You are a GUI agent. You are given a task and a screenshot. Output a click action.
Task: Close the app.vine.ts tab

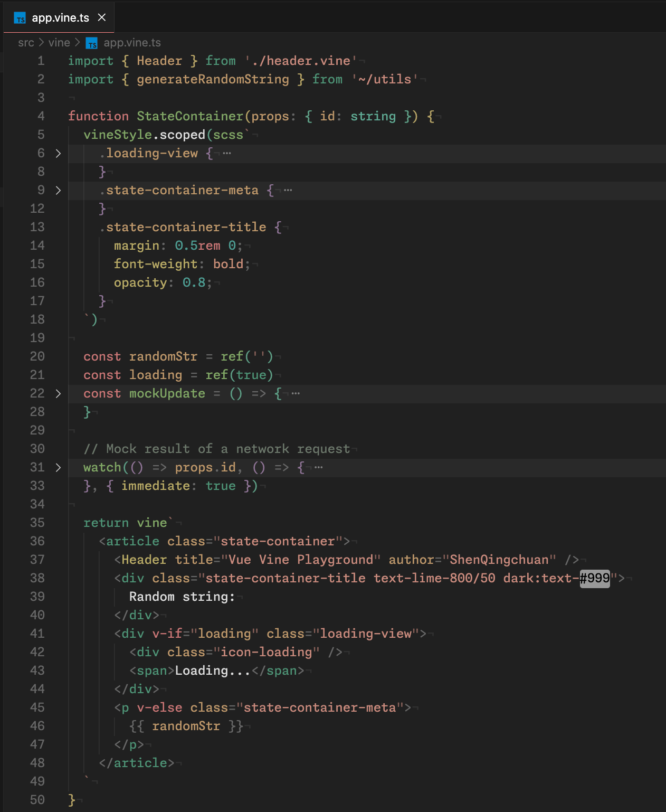click(x=102, y=17)
